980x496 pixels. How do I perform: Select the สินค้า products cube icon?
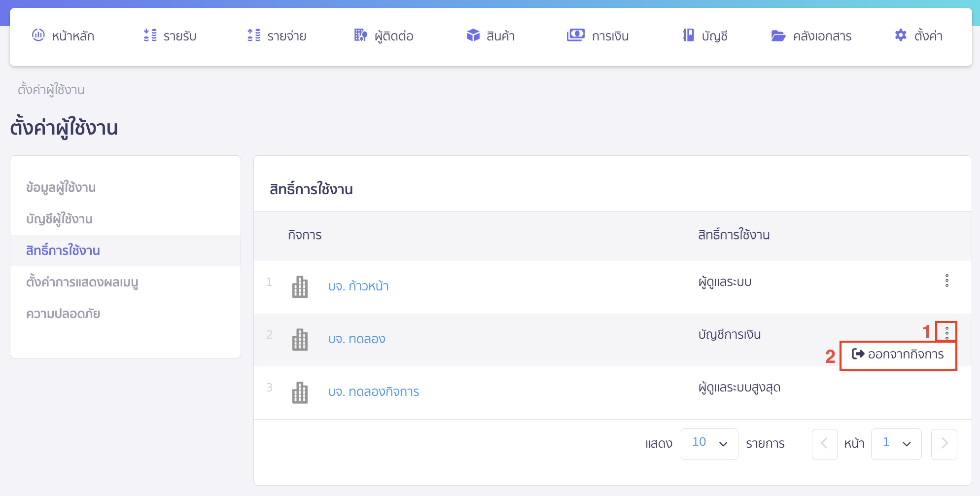pyautogui.click(x=473, y=35)
